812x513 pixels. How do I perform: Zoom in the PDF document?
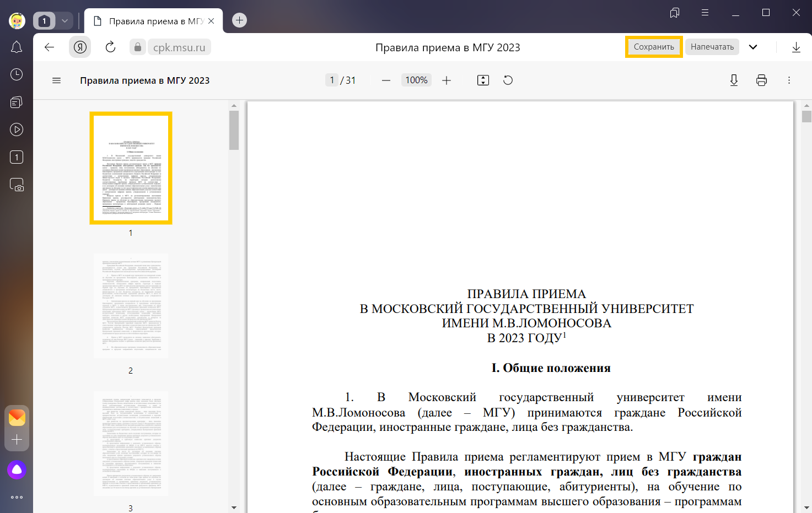[x=447, y=80]
